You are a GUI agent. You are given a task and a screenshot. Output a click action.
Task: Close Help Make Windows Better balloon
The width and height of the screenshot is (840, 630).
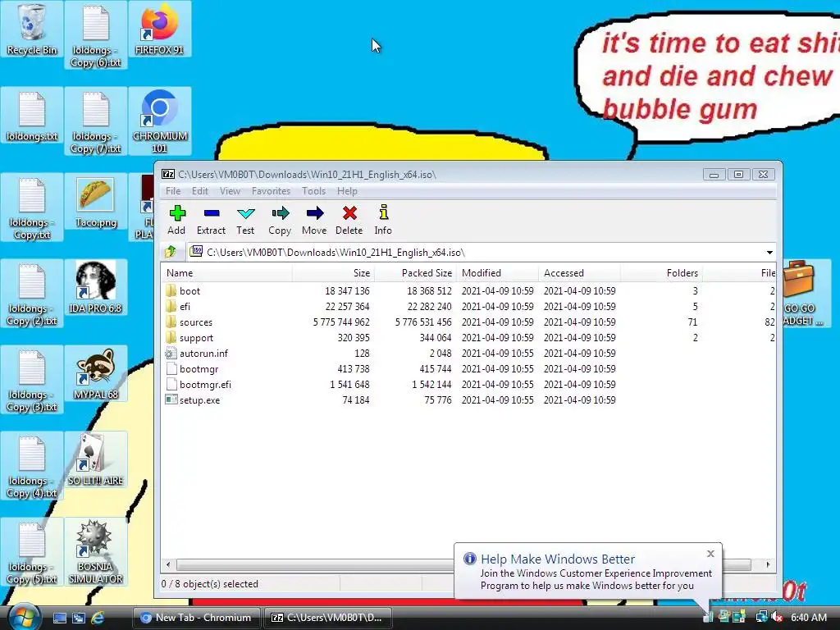point(710,554)
